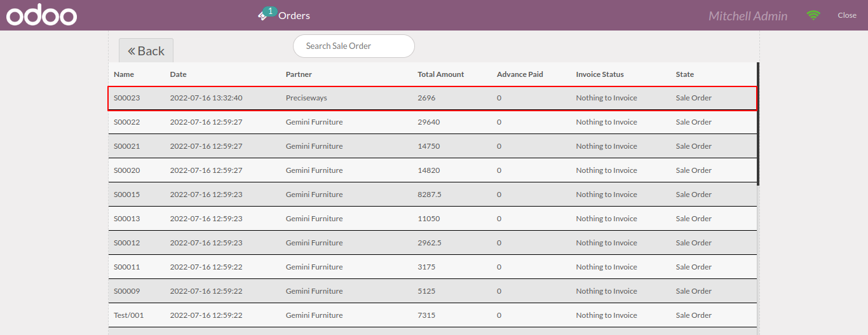Pick sale order S00020 row
Viewport: 868px width, 335px height.
pyautogui.click(x=432, y=170)
